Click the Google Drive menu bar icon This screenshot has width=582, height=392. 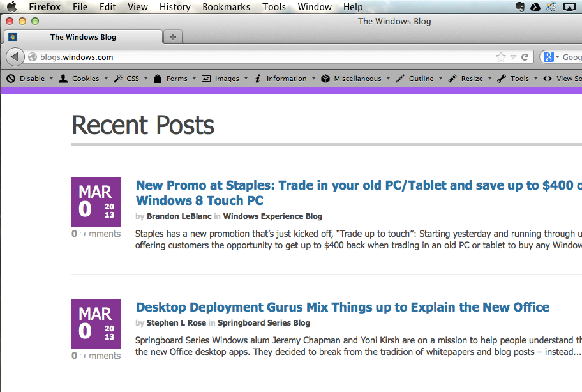[535, 6]
